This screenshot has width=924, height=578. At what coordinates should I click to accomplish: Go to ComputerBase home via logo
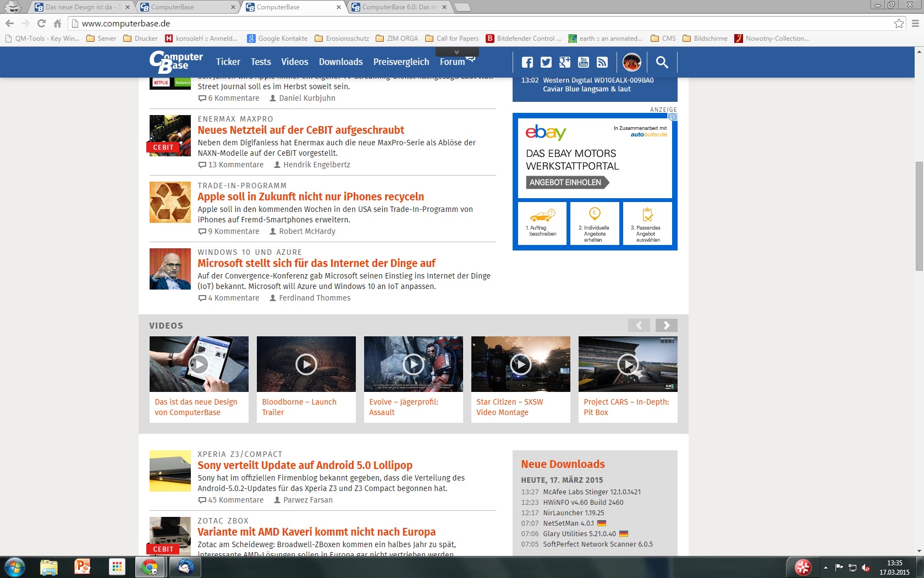176,62
